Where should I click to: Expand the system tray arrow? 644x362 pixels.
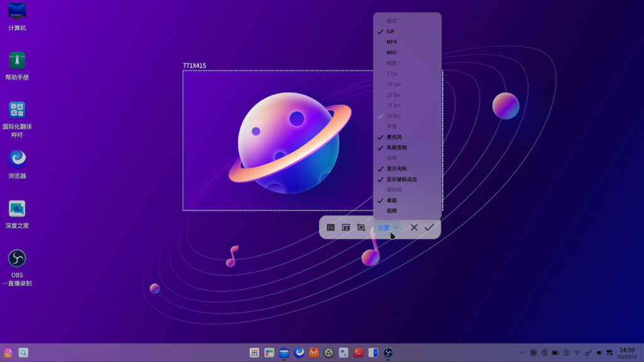(522, 353)
